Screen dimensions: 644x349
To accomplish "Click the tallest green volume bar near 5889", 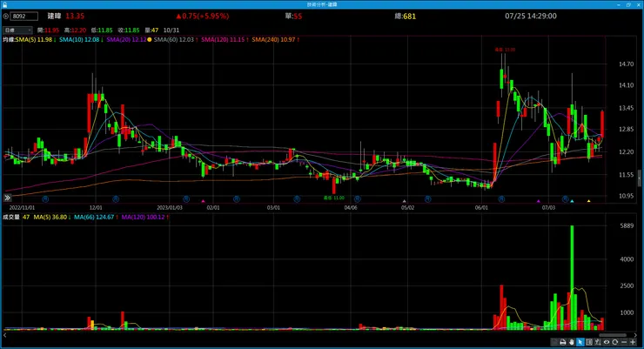I will 572,277.
